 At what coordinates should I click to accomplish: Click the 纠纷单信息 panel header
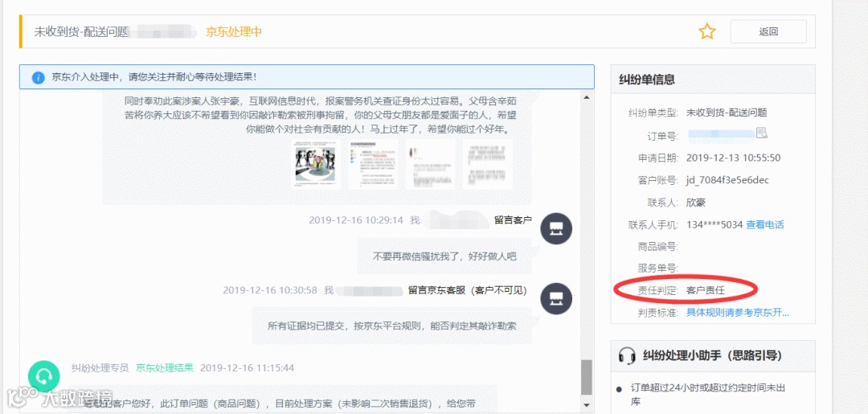[713, 80]
